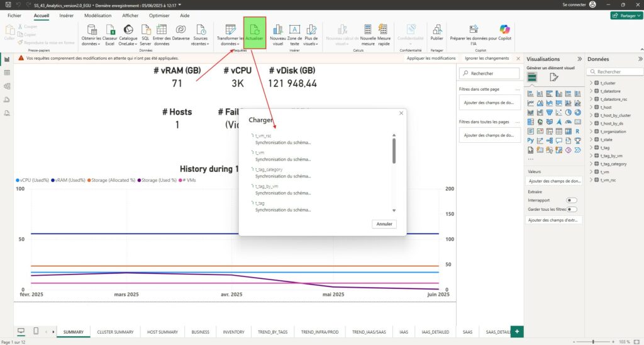Open Classeur Excel data source
The height and width of the screenshot is (345, 644).
pos(109,30)
